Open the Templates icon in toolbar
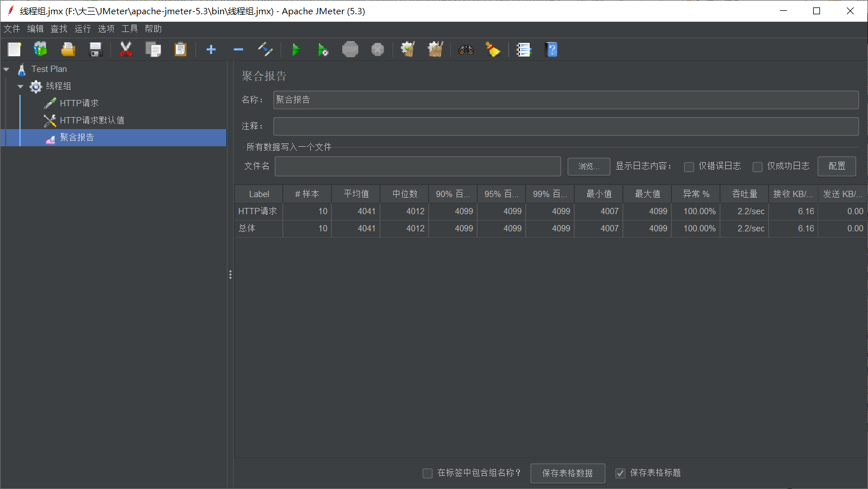 coord(41,50)
